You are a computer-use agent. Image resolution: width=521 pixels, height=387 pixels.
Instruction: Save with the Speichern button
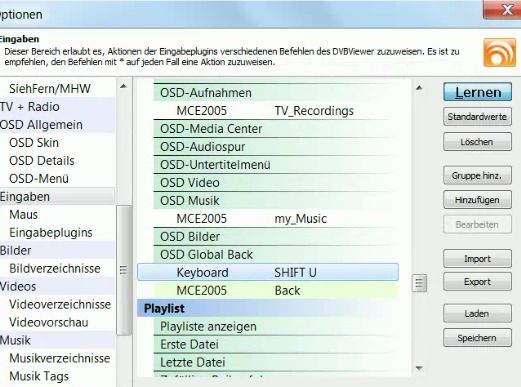(477, 338)
